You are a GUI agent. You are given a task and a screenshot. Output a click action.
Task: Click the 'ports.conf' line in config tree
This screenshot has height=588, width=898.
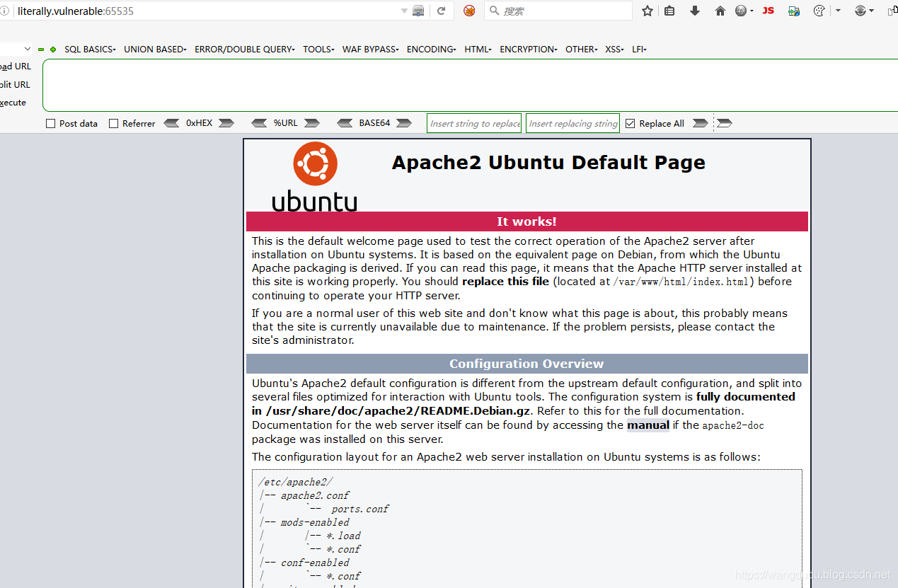tap(360, 509)
